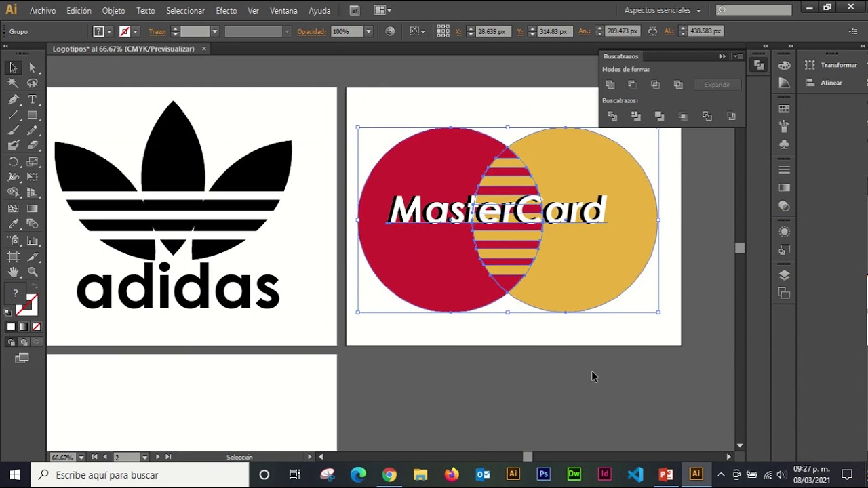Click the Opacidad label link
868x488 pixels.
[311, 31]
